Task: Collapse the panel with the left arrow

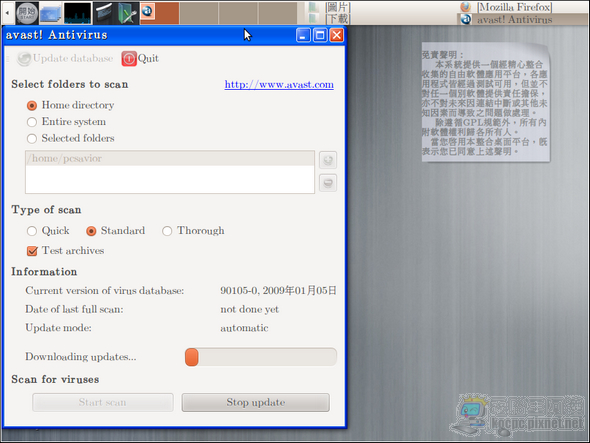Action: (x=7, y=13)
